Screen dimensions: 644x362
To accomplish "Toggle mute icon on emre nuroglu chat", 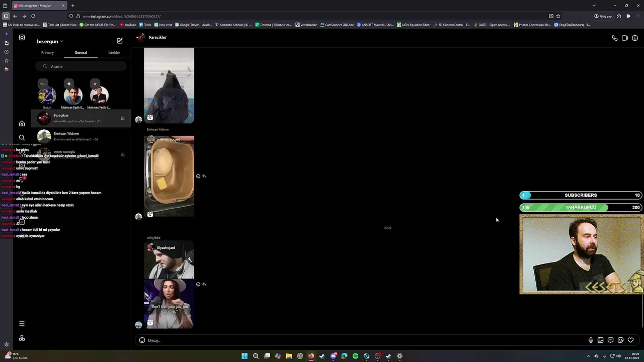I will tap(123, 155).
